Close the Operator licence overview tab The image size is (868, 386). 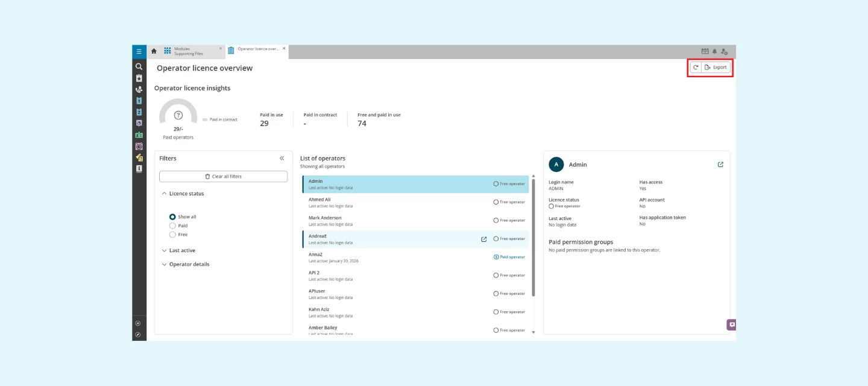pyautogui.click(x=285, y=48)
